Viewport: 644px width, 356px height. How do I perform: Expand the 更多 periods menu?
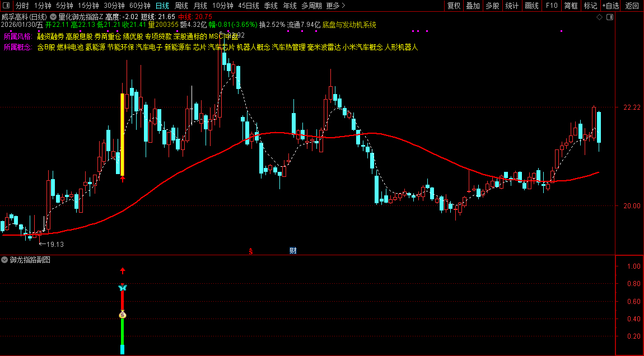tap(335, 6)
